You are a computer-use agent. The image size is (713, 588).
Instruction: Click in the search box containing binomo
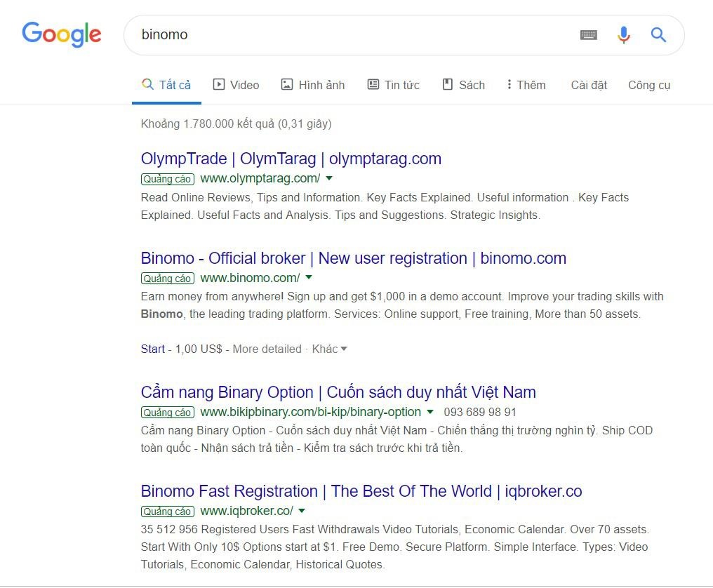(x=351, y=35)
